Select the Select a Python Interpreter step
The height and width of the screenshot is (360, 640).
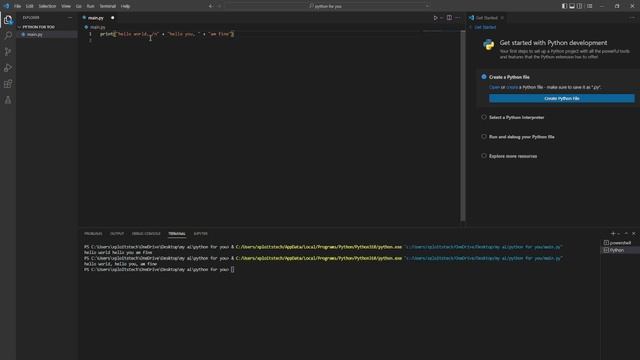click(516, 118)
